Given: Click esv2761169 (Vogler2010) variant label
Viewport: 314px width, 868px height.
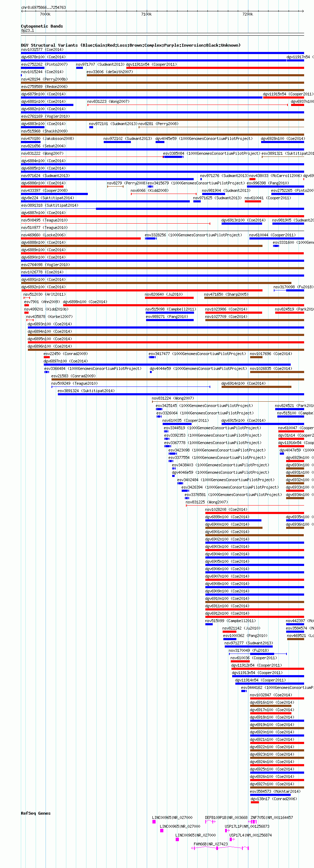Looking at the screenshot, I should pyautogui.click(x=46, y=116).
